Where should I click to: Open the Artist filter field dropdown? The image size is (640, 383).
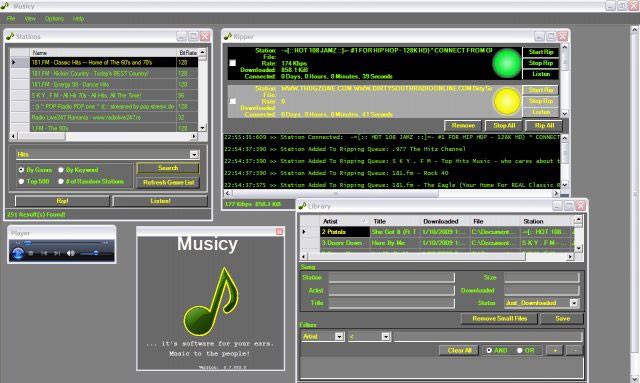tap(339, 336)
